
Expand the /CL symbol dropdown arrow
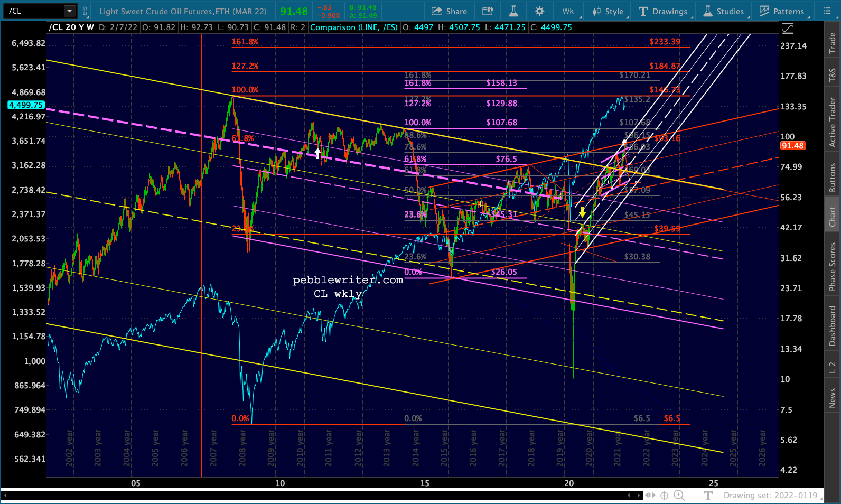coord(70,11)
